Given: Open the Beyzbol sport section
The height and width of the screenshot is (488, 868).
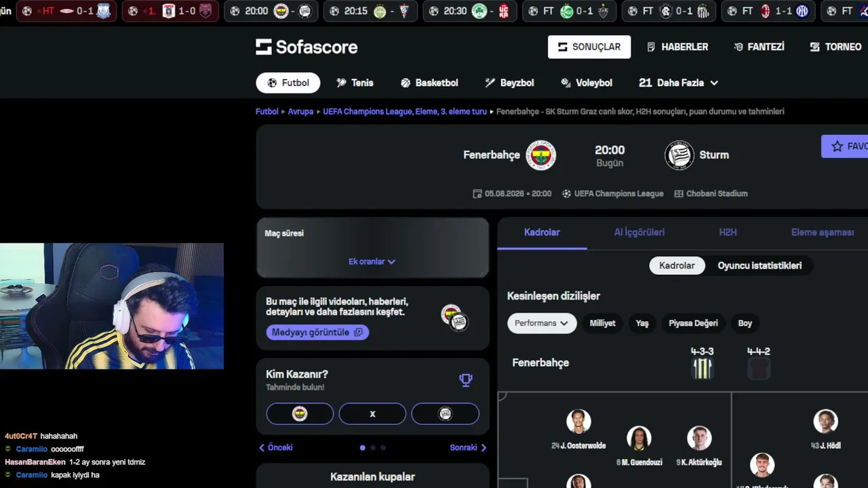Looking at the screenshot, I should coord(509,83).
